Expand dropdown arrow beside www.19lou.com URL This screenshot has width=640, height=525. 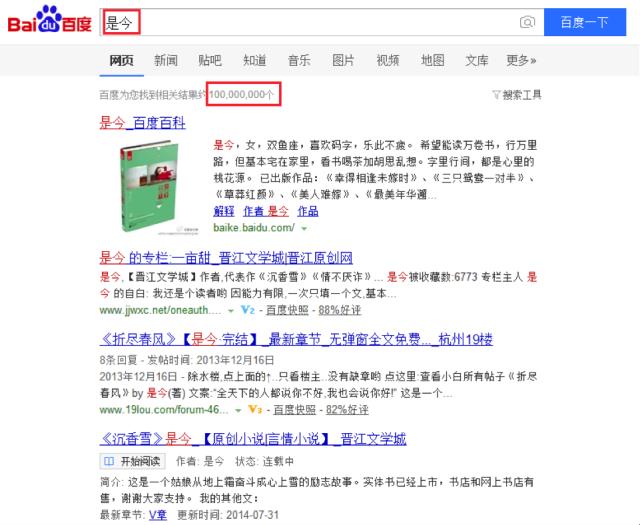pos(238,410)
